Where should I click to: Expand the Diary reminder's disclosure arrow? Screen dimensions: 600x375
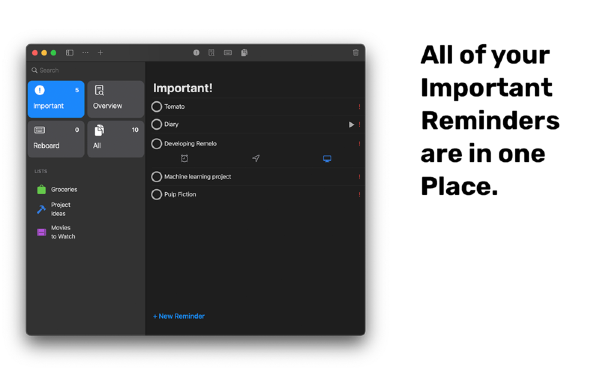pos(351,124)
